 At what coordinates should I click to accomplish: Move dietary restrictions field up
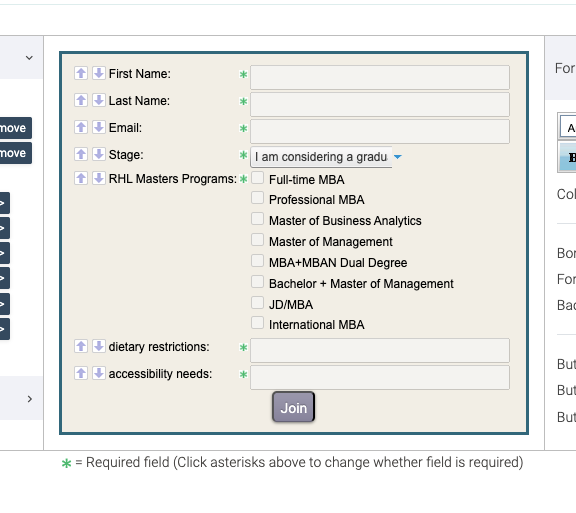(x=81, y=346)
